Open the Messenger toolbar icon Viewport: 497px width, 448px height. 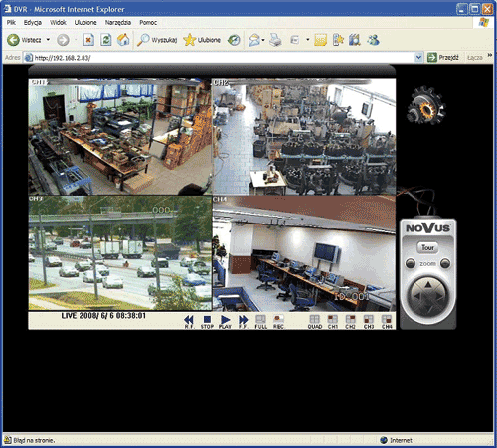[x=373, y=40]
